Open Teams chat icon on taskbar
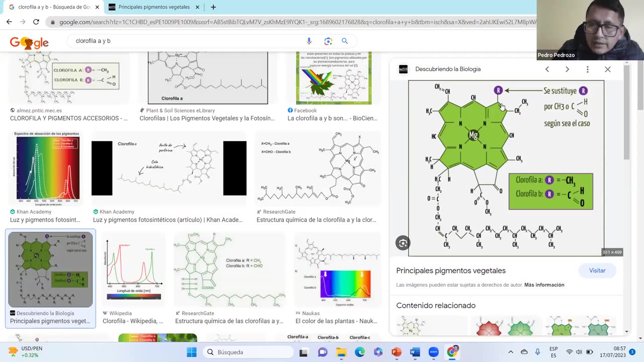This screenshot has height=362, width=644. (323, 352)
